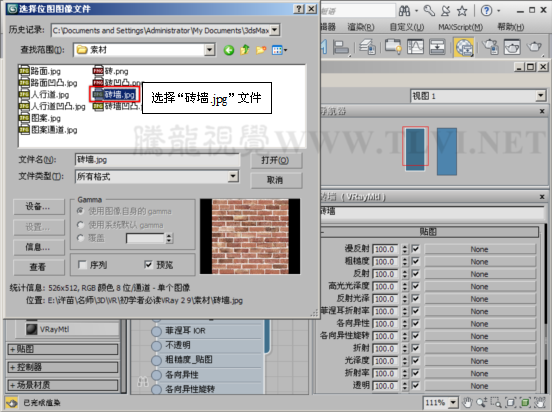
Task: Click the 取消 button
Action: coord(276,180)
